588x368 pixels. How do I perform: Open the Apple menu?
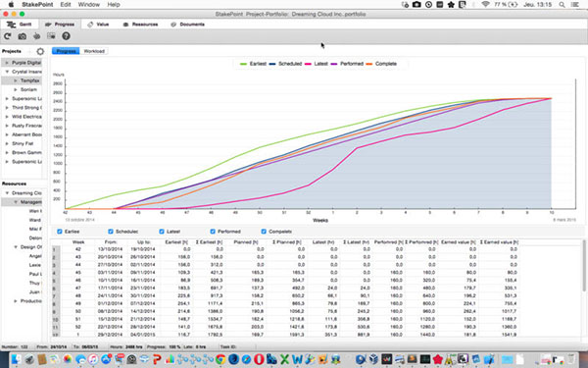tap(11, 5)
